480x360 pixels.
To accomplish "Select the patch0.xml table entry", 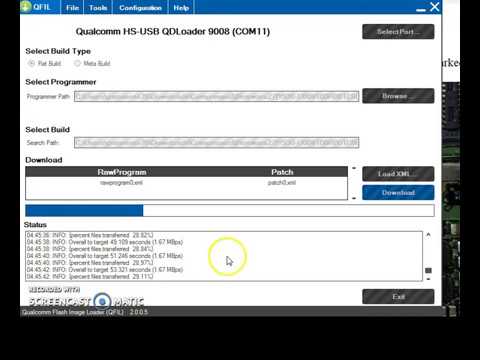I will pyautogui.click(x=282, y=183).
